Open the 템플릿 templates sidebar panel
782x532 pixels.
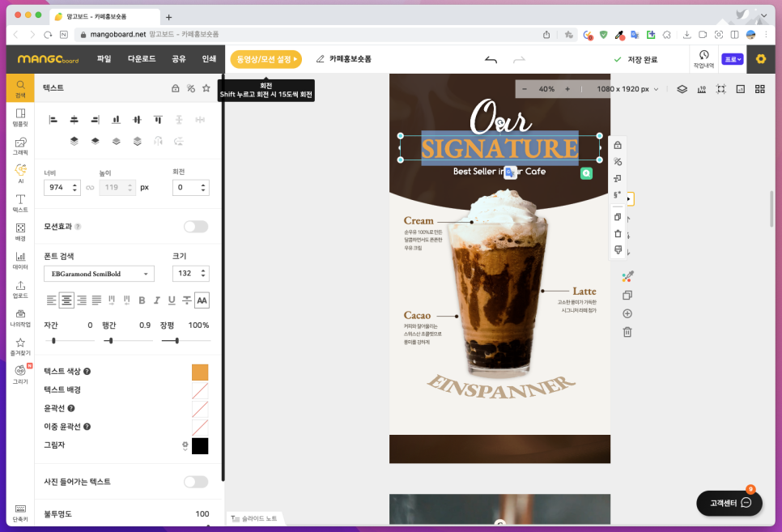[20, 117]
